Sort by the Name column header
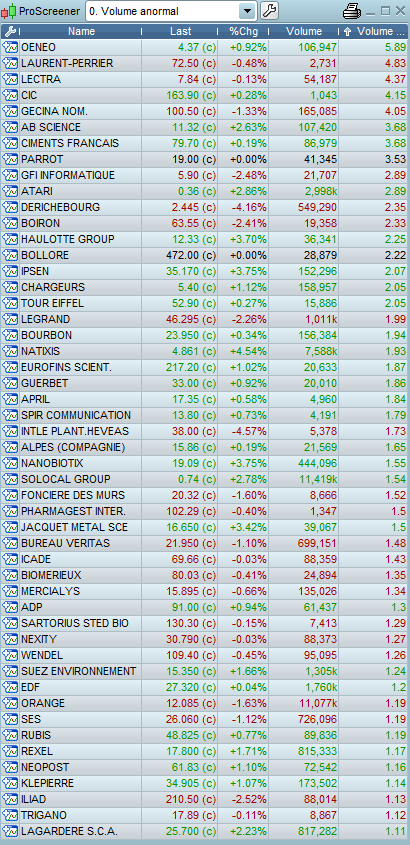Viewport: 410px width, 845px height. tap(81, 31)
